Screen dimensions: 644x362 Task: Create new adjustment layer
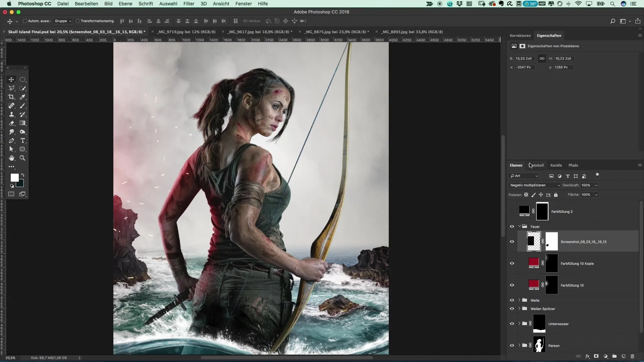[x=605, y=356]
